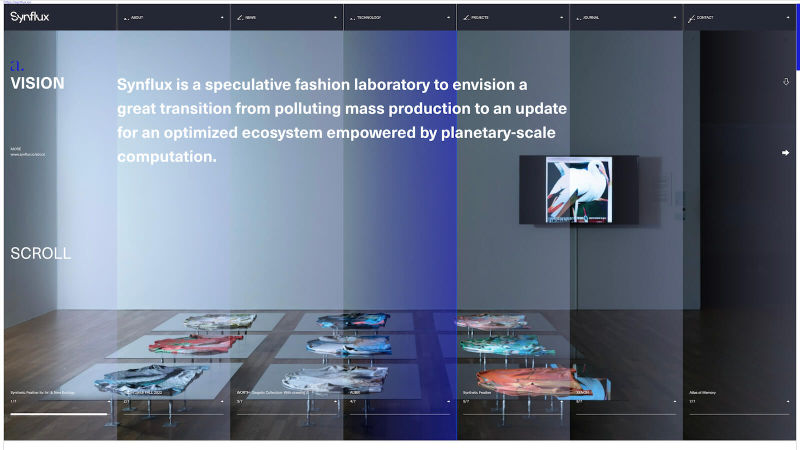Image resolution: width=800 pixels, height=450 pixels.
Task: Expand the JOURNAL dropdown arrow
Action: (675, 17)
